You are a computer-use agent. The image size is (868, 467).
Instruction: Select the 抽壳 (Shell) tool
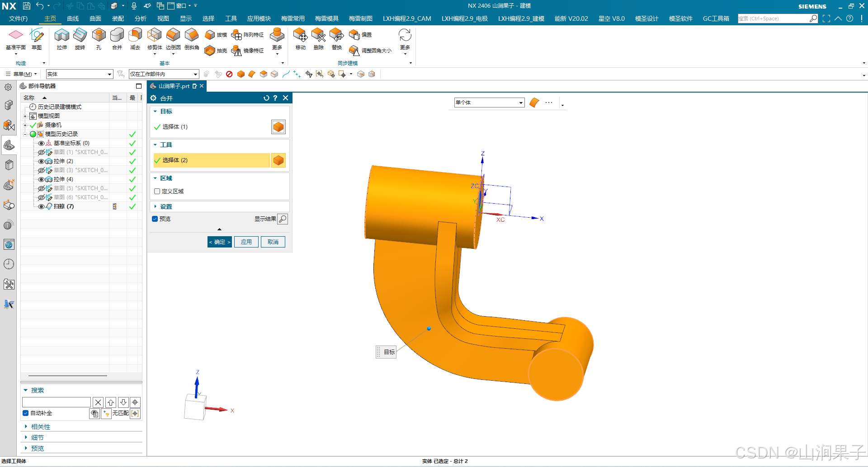216,51
